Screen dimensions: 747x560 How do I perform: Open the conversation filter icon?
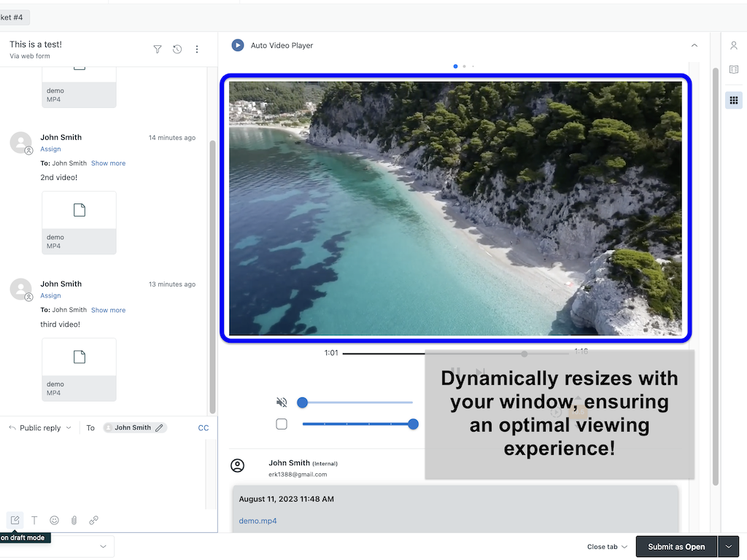158,49
